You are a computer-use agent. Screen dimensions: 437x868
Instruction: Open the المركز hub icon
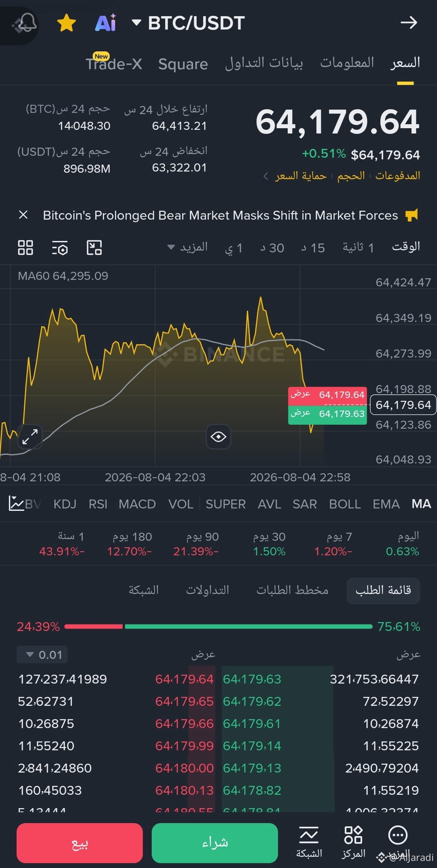353,842
